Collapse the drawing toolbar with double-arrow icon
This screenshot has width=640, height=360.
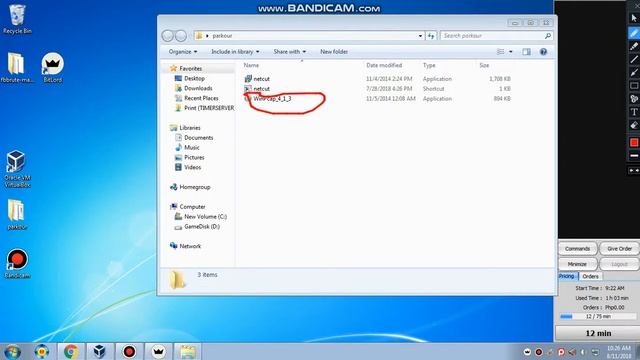pos(634,171)
